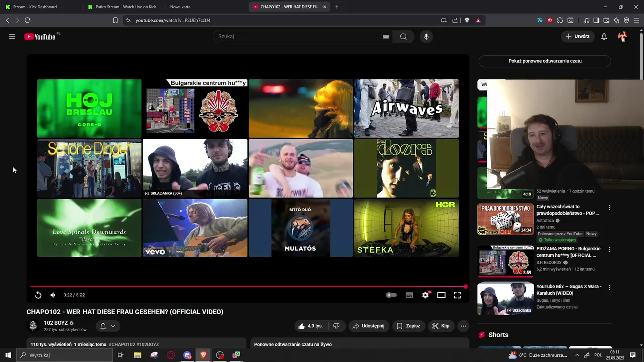The height and width of the screenshot is (362, 644).
Task: Open the 102 BOYZ channel avatar
Action: tap(33, 326)
